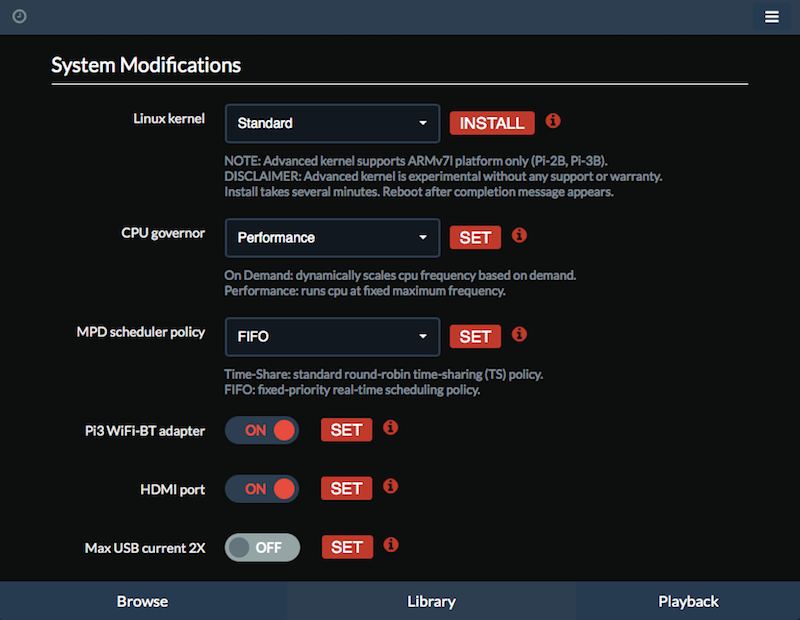Click the System Modifications heading

coord(146,65)
